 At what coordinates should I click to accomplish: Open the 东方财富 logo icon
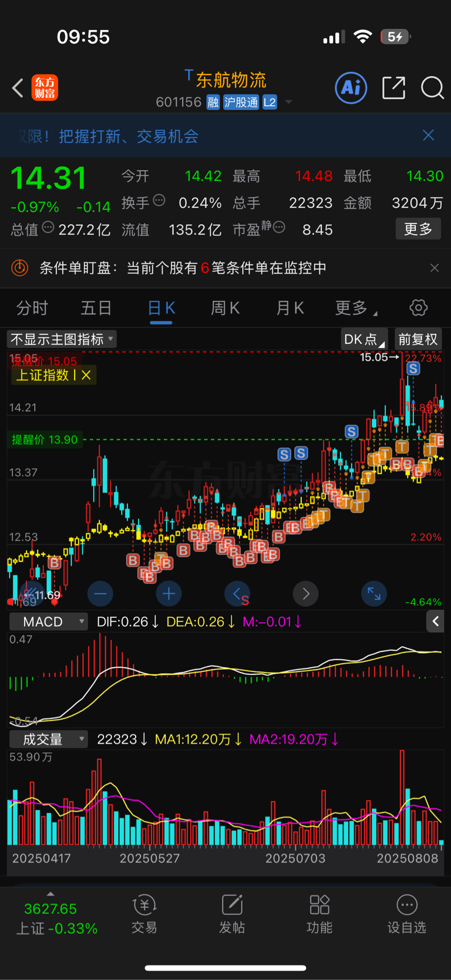[45, 88]
